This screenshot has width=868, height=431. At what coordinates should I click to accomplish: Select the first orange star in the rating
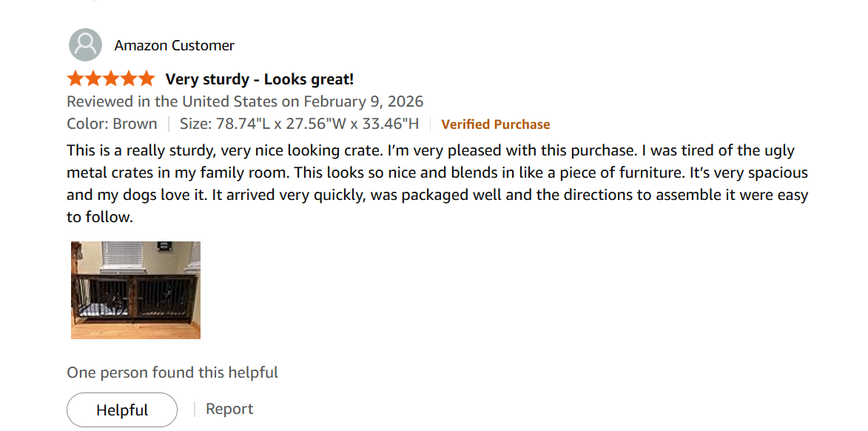click(75, 78)
